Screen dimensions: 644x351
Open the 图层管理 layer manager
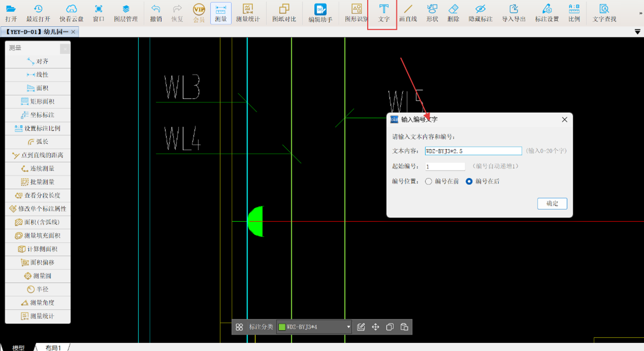point(125,13)
